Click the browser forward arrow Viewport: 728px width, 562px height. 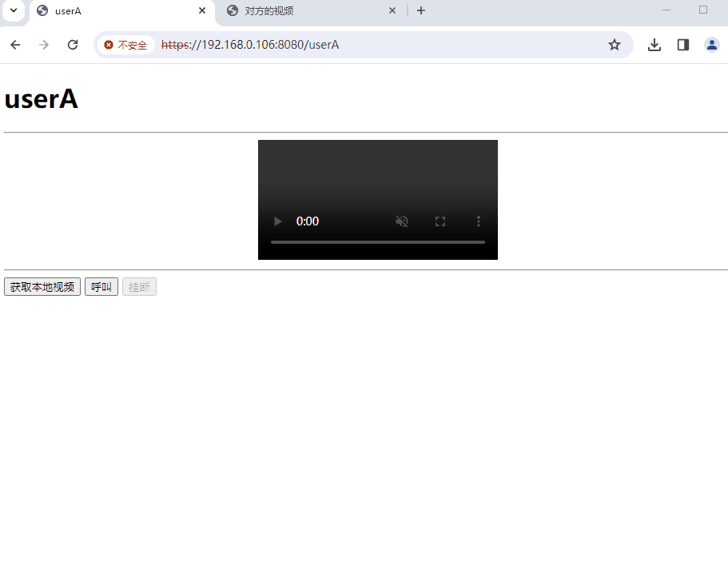44,45
